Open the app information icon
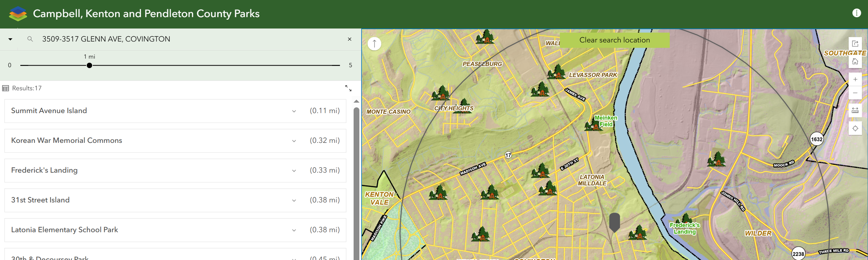868x260 pixels. (x=856, y=13)
